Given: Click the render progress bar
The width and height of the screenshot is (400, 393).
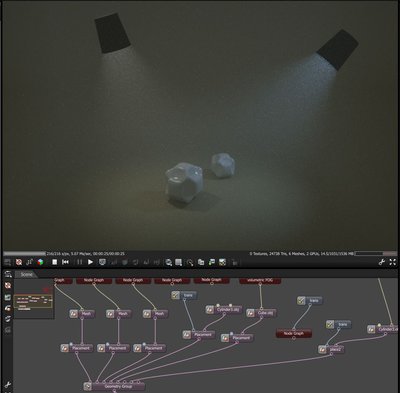Looking at the screenshot, I should point(24,254).
